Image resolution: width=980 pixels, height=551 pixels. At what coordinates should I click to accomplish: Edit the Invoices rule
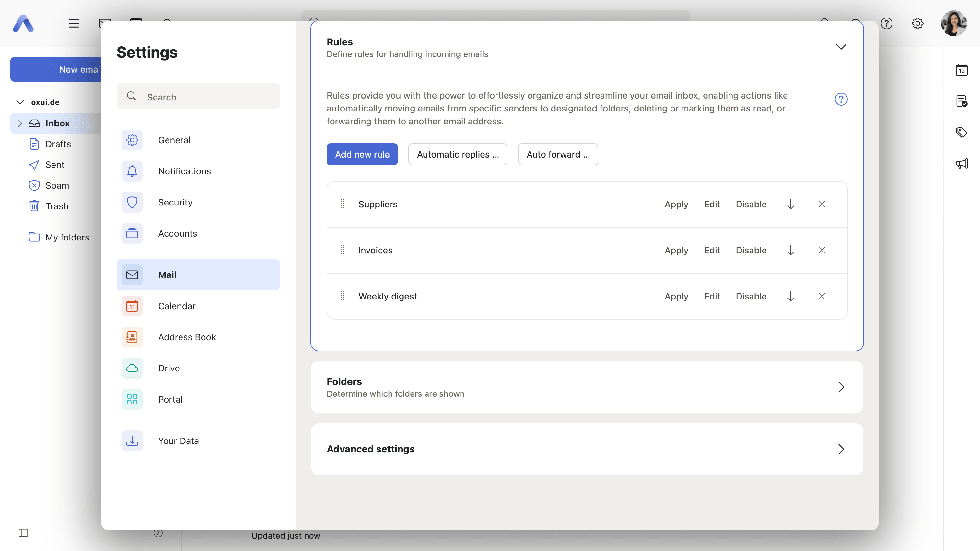pos(712,251)
